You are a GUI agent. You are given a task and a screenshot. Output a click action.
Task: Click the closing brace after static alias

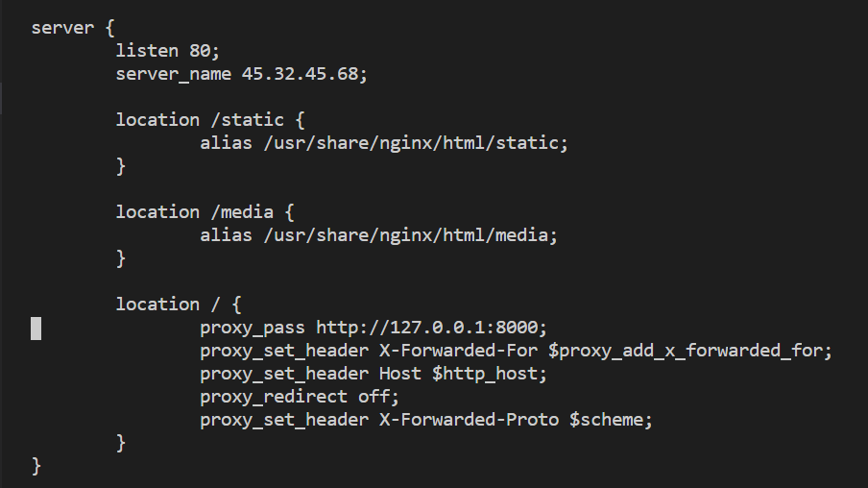[x=121, y=166]
